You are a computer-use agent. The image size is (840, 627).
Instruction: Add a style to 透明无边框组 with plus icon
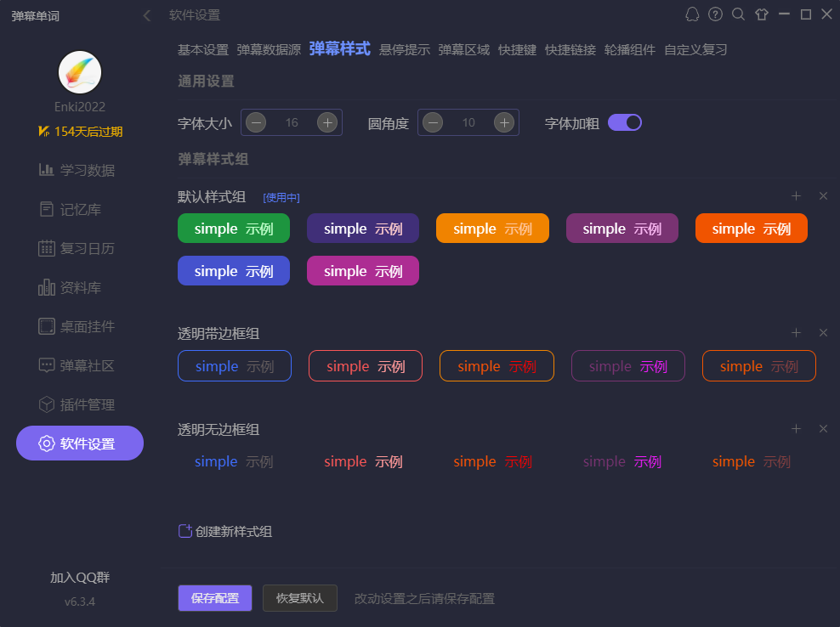coord(796,429)
